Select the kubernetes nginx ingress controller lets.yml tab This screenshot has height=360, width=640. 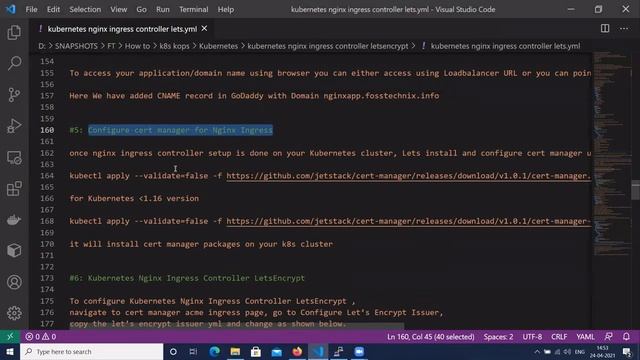pyautogui.click(x=122, y=29)
